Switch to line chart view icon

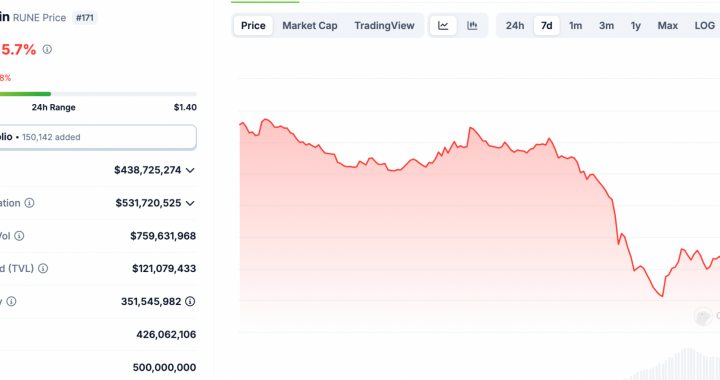tap(443, 26)
